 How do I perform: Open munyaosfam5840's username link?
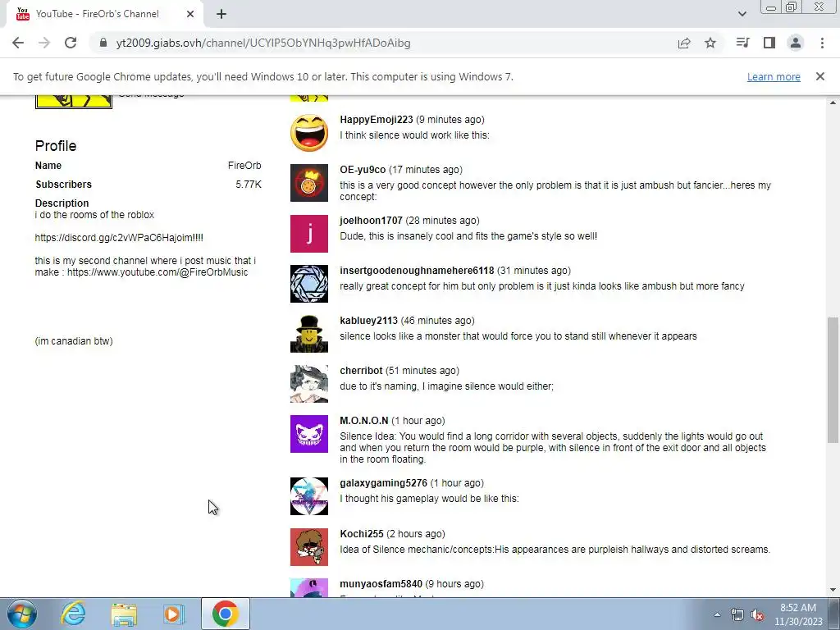tap(381, 584)
